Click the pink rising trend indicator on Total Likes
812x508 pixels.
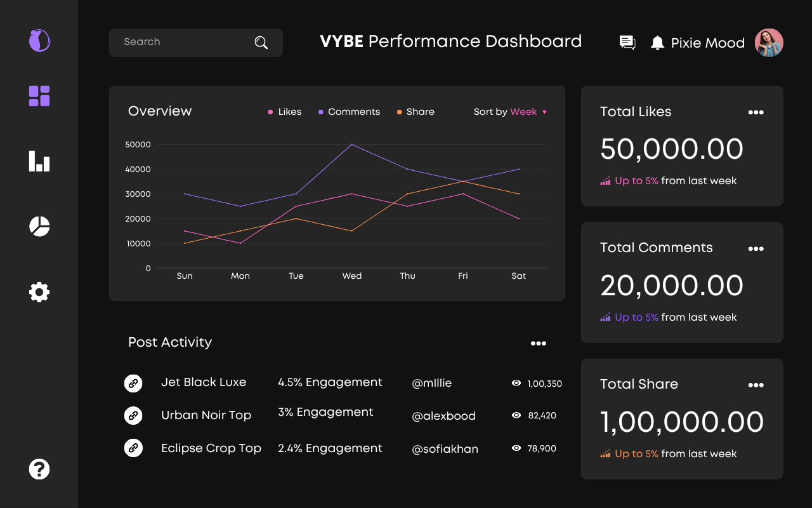[x=605, y=180]
